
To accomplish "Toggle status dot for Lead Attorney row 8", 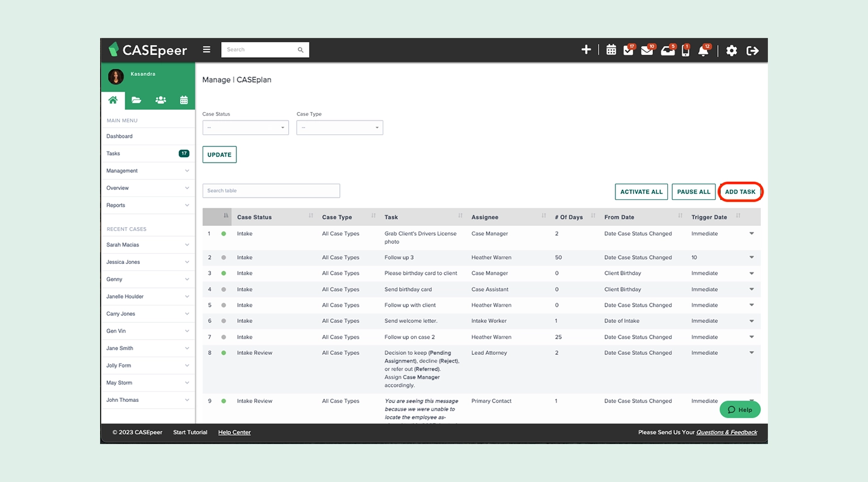I will click(x=224, y=353).
